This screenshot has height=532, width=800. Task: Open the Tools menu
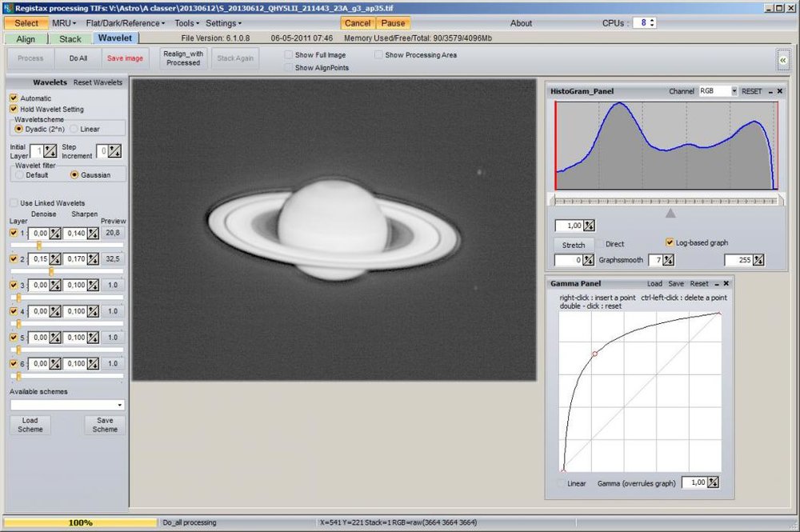tap(186, 23)
